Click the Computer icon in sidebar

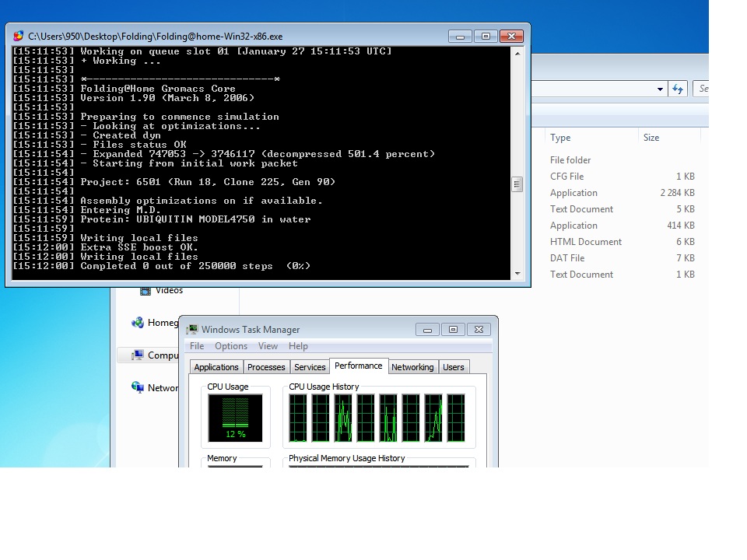pyautogui.click(x=138, y=355)
